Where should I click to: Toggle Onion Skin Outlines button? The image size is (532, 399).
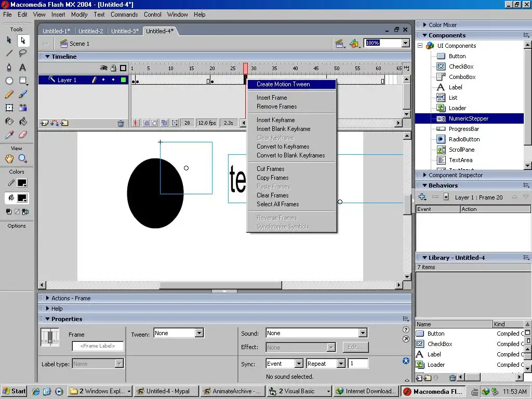(x=154, y=123)
